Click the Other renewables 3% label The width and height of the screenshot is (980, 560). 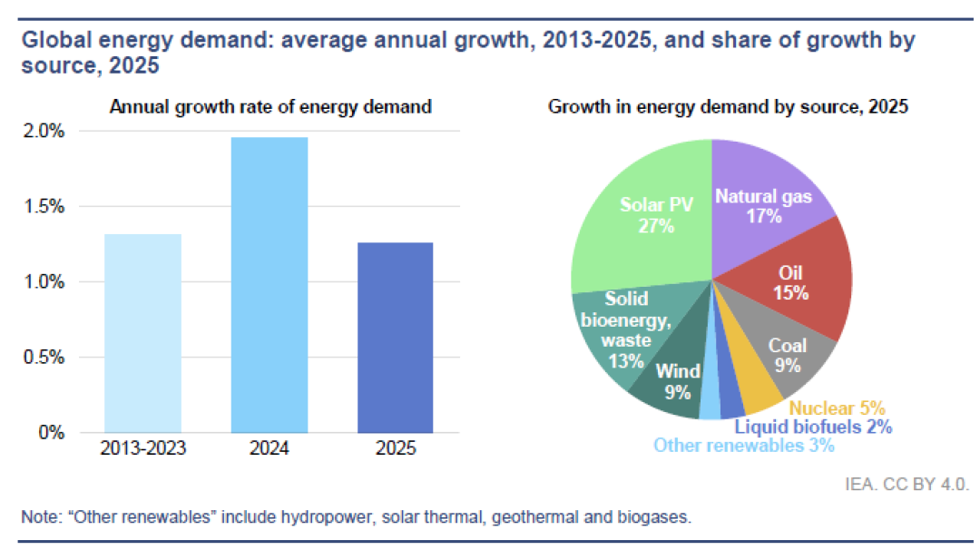coord(744,446)
